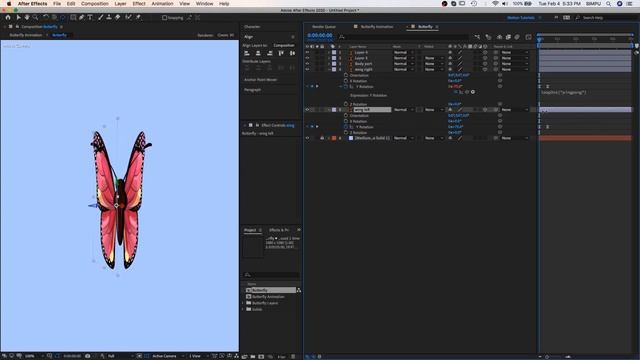Image resolution: width=640 pixels, height=360 pixels.
Task: Click the snapshot camera icon in viewer
Action: click(87, 356)
